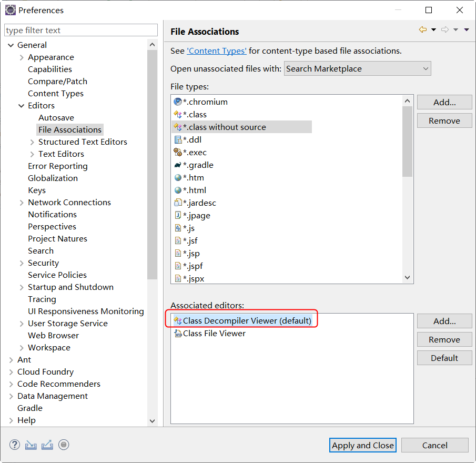Image resolution: width=476 pixels, height=463 pixels.
Task: Click the Default button for editors
Action: 444,358
